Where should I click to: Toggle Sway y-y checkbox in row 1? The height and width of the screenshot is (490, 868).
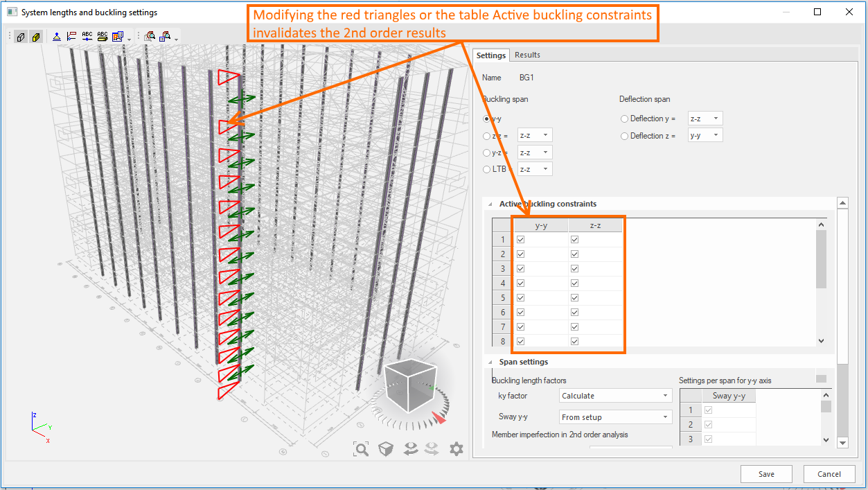click(x=708, y=410)
